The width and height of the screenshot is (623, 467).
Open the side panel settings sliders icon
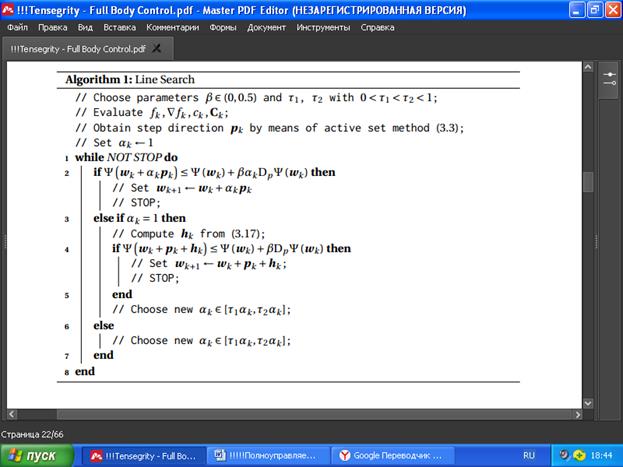[x=609, y=79]
